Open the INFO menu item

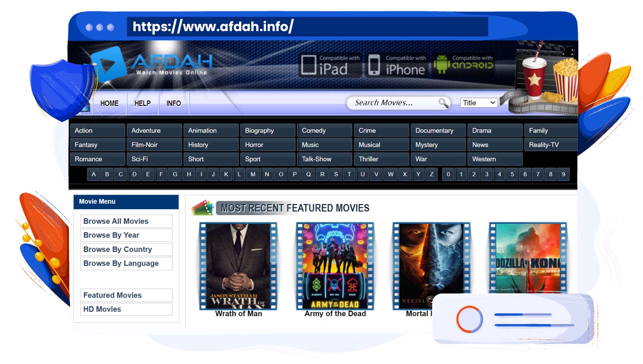pyautogui.click(x=173, y=103)
